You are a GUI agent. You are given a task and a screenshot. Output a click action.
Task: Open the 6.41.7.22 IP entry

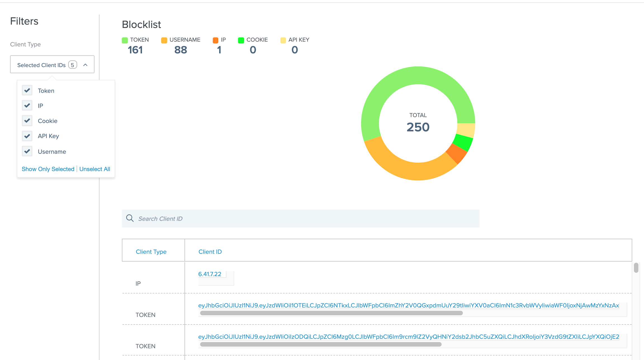click(x=210, y=274)
